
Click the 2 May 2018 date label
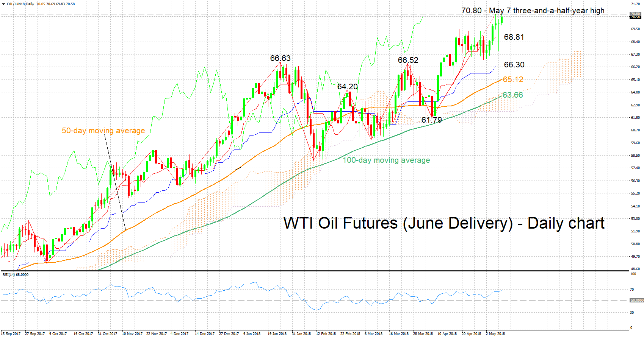495,334
